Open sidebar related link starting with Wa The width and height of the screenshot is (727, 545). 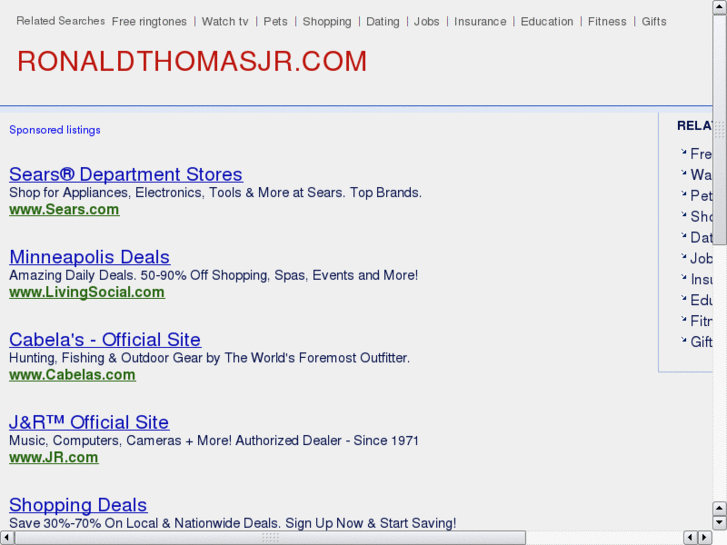click(701, 174)
